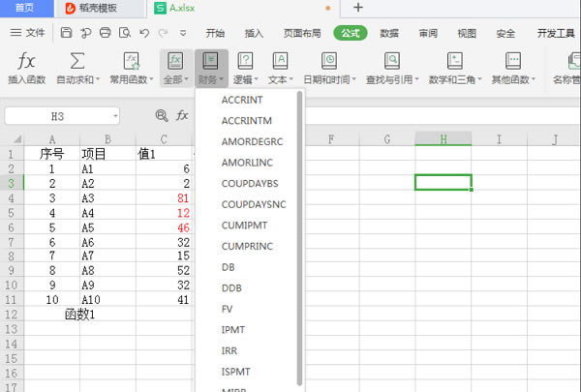Click the function list scrollbar
581x392 pixels.
pyautogui.click(x=299, y=239)
